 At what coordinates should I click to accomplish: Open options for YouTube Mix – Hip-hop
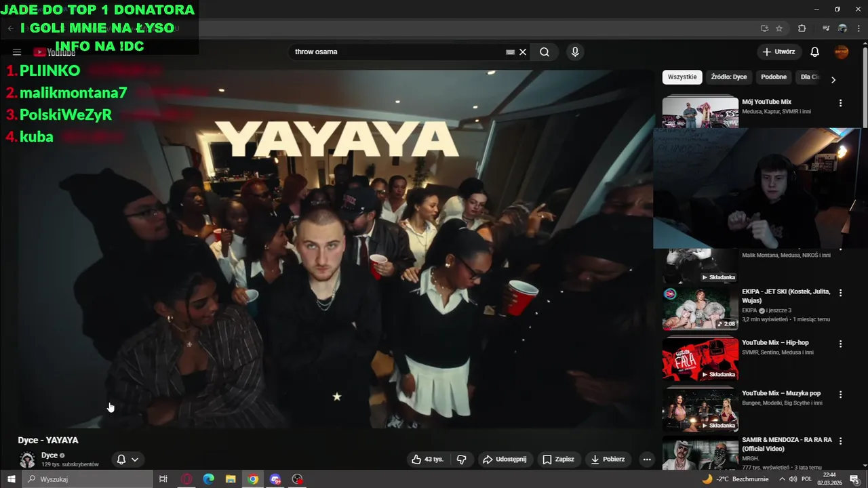click(x=841, y=344)
